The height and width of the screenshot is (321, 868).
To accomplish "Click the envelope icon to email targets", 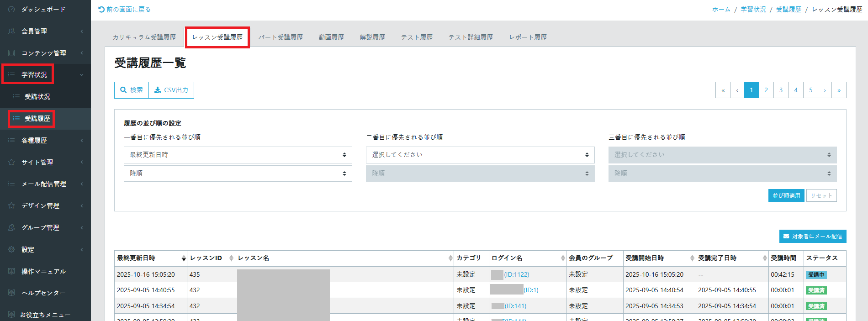I will pyautogui.click(x=786, y=237).
